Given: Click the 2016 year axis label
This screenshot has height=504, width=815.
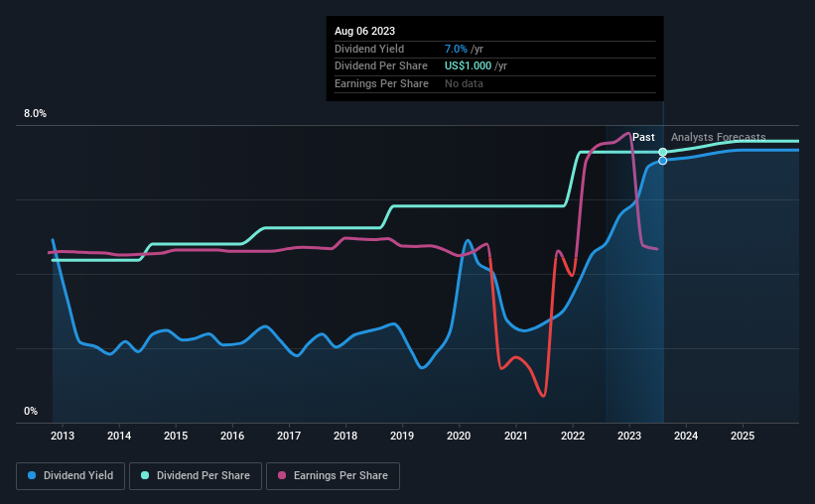Looking at the screenshot, I should (x=232, y=436).
